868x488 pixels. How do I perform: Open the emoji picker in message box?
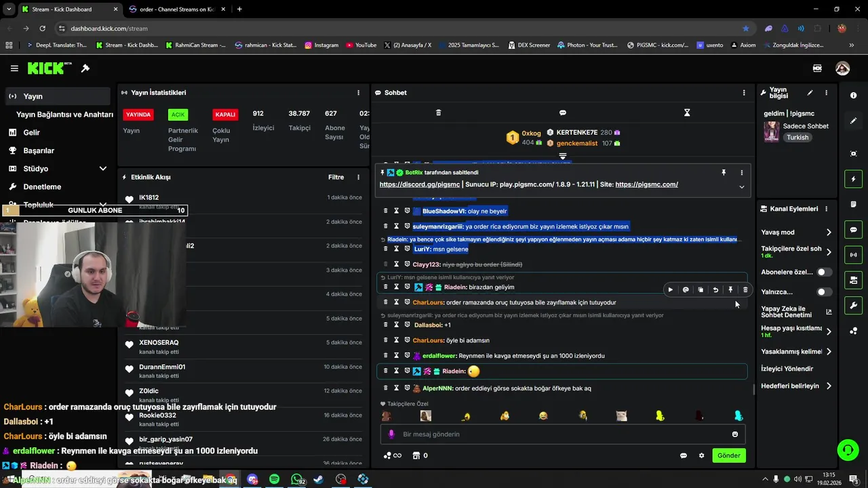(x=735, y=434)
